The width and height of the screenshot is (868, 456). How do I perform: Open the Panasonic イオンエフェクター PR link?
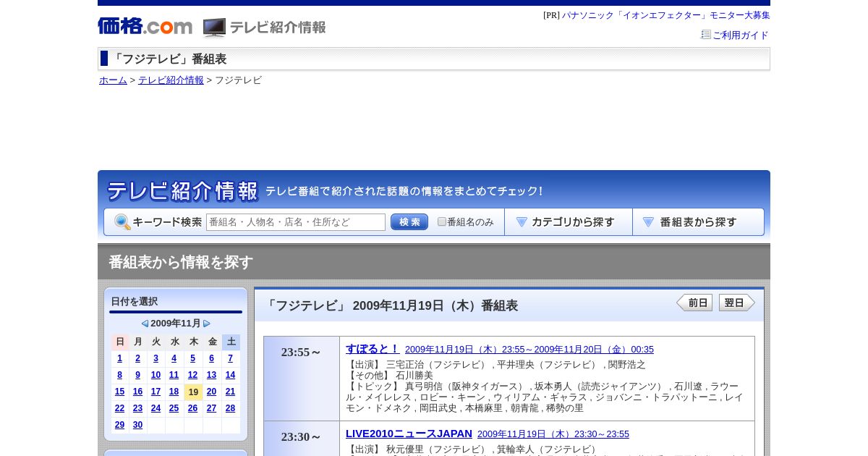666,15
